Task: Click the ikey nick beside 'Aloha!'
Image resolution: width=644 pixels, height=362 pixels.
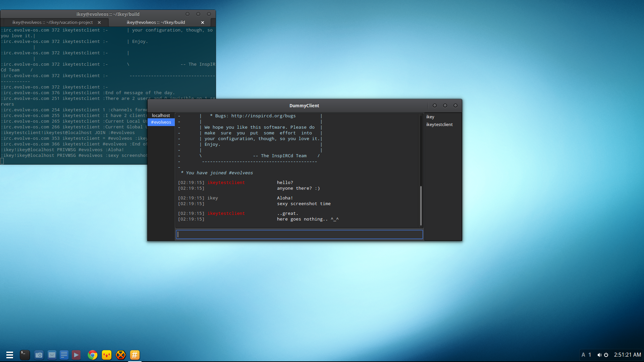Action: [213, 198]
